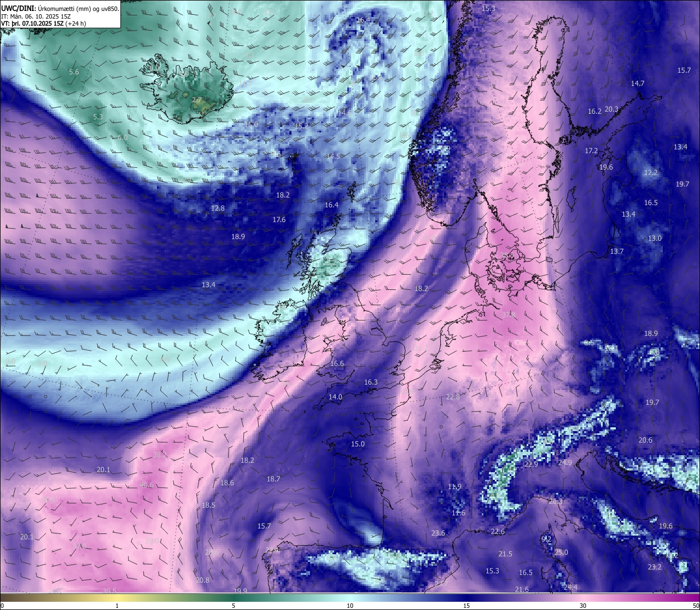
Task: Click the 21.6 value label
Action: [522, 590]
